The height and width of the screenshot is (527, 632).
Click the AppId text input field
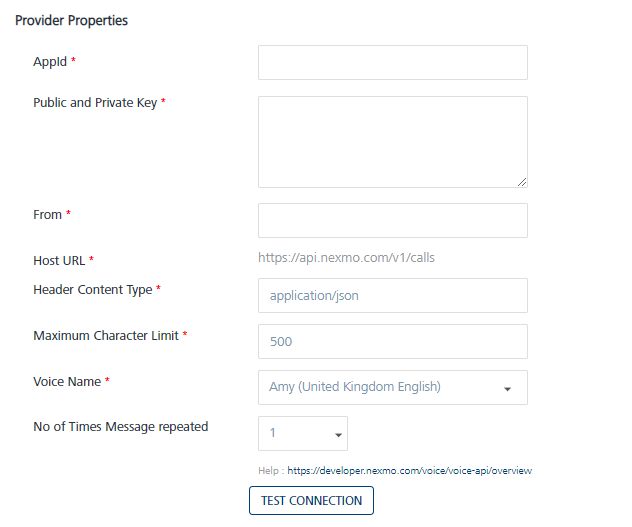tap(392, 62)
